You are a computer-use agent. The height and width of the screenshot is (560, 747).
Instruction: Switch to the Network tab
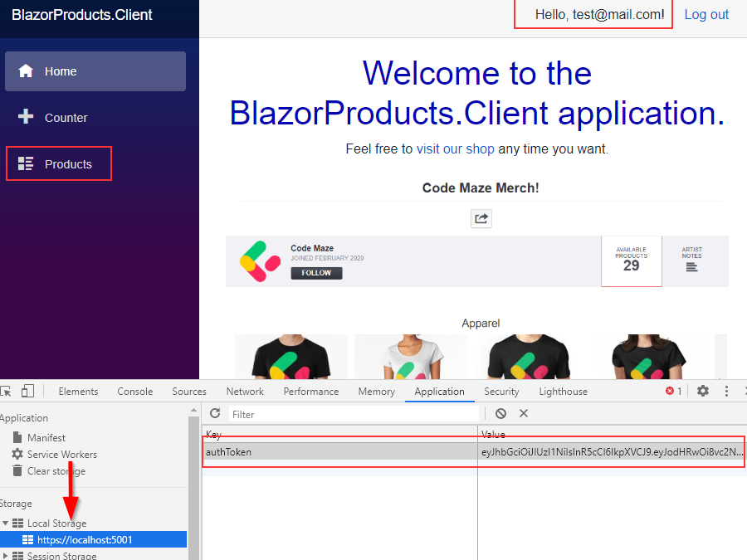click(x=245, y=392)
